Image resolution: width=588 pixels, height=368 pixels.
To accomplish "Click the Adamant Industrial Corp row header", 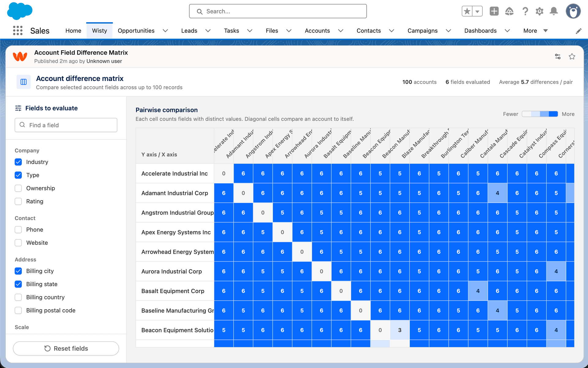I will click(175, 193).
